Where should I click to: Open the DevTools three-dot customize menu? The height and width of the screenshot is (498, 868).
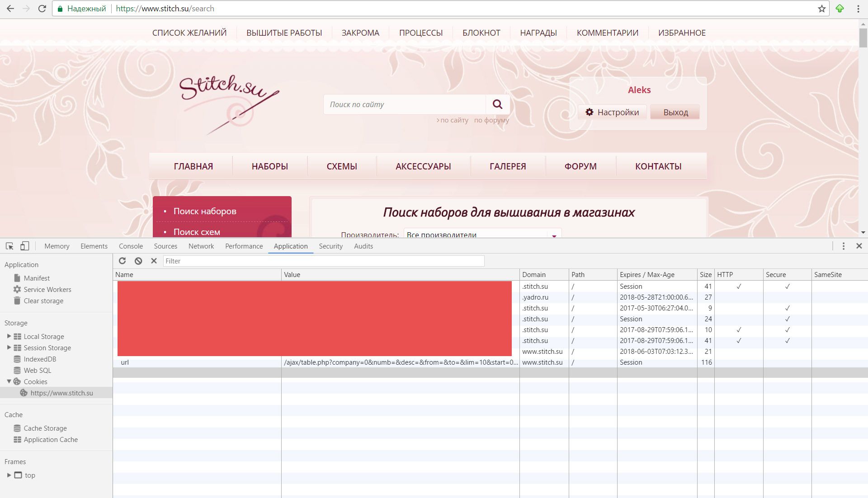tap(843, 246)
